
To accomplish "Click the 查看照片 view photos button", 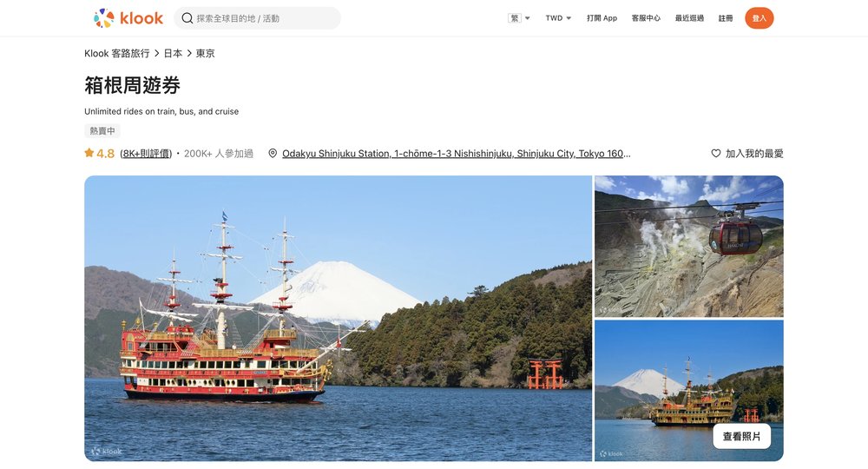I will click(741, 436).
